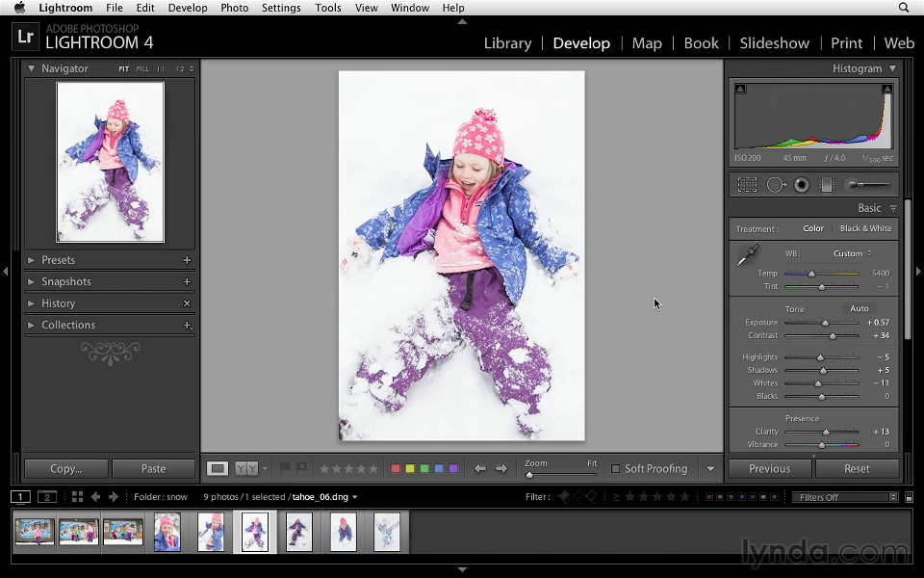Select the Graduated Filter tool
This screenshot has width=924, height=578.
tap(826, 184)
